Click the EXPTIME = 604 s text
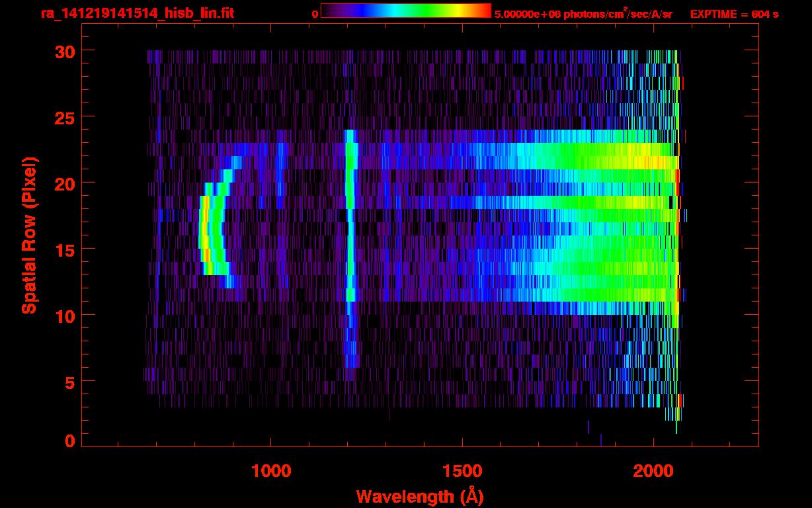This screenshot has height=508, width=812. tap(734, 14)
